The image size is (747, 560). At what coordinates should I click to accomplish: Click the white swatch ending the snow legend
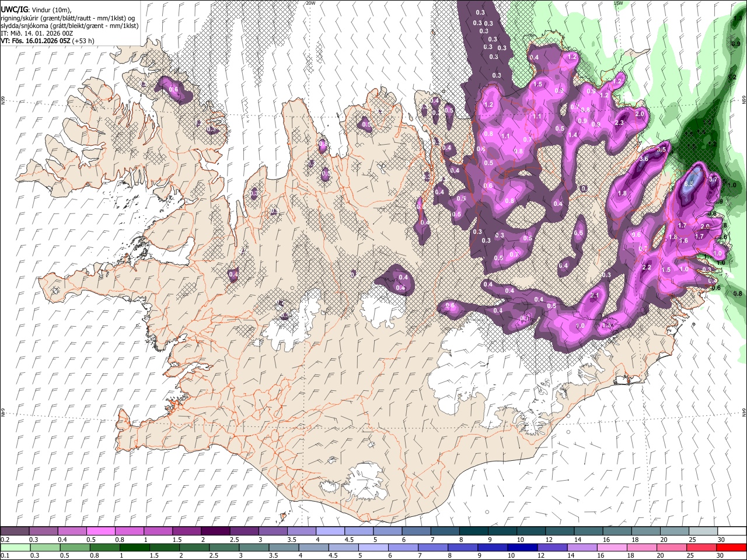(731, 531)
